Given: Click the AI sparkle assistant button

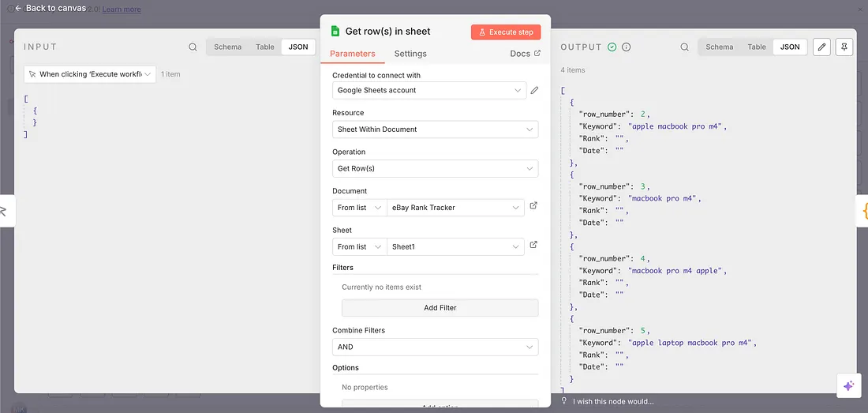Looking at the screenshot, I should 848,385.
